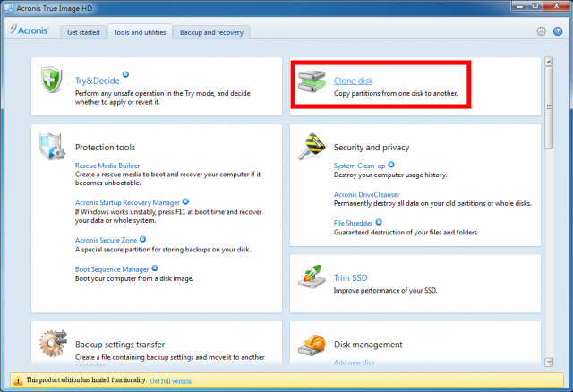The width and height of the screenshot is (573, 392).
Task: Click the upgrade badge next to File Shredder
Action: [379, 222]
